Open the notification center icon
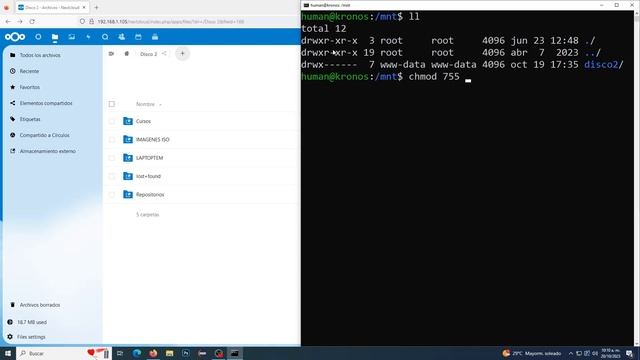The width and height of the screenshot is (640, 360). (629, 353)
